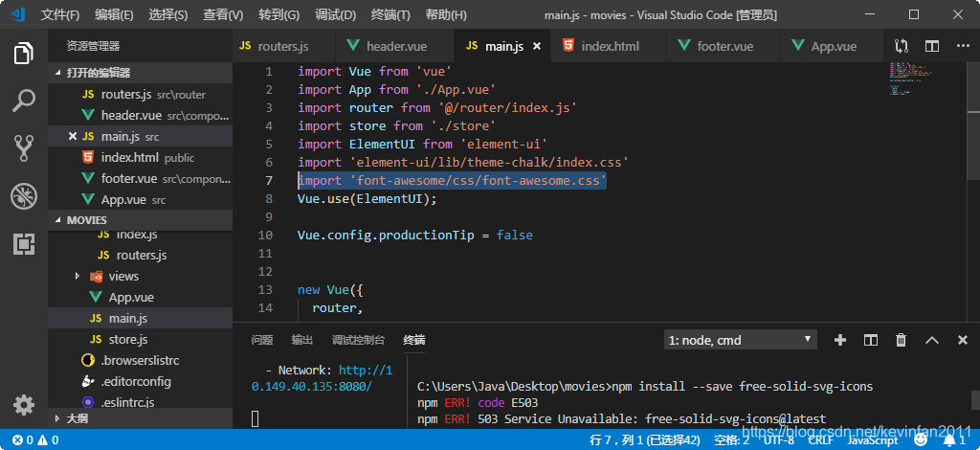This screenshot has height=450, width=980.
Task: Open the 调试(D) menu
Action: pyautogui.click(x=335, y=14)
